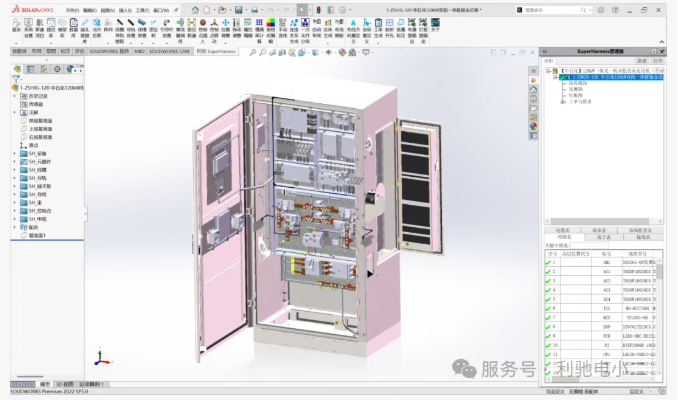Toggle the green check on table row 10
The height and width of the screenshot is (400, 678).
click(x=548, y=345)
